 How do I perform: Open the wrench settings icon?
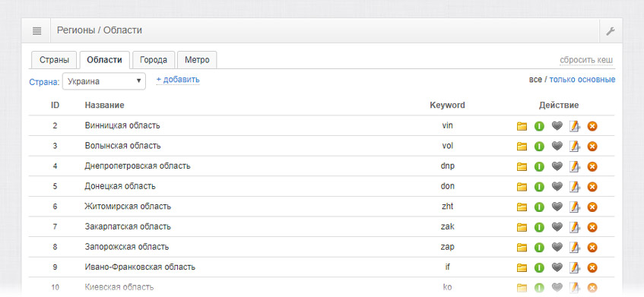pos(611,31)
